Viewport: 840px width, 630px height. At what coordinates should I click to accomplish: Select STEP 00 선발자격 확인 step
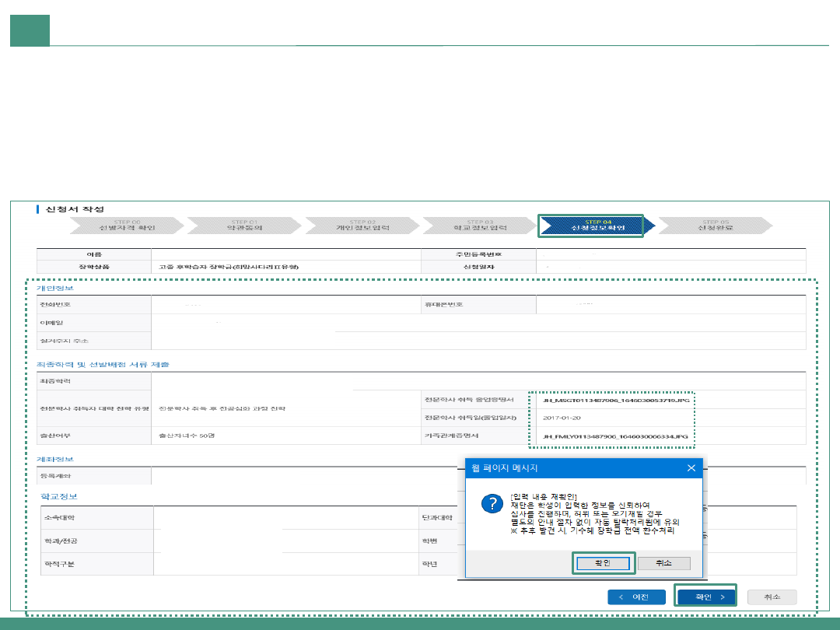[x=127, y=226]
